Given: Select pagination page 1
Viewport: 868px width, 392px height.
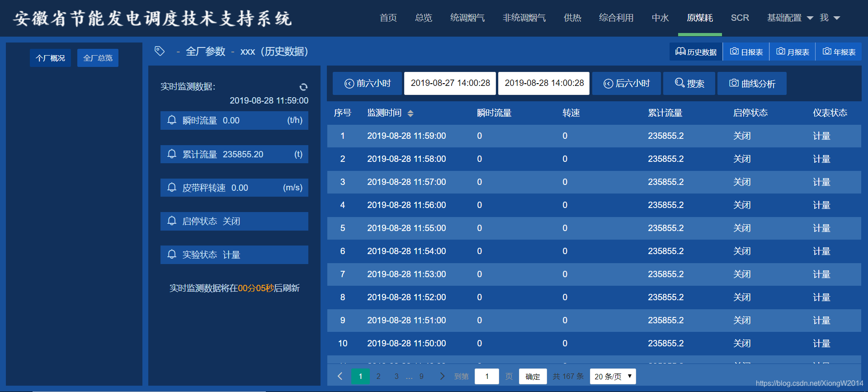Looking at the screenshot, I should click(x=360, y=376).
